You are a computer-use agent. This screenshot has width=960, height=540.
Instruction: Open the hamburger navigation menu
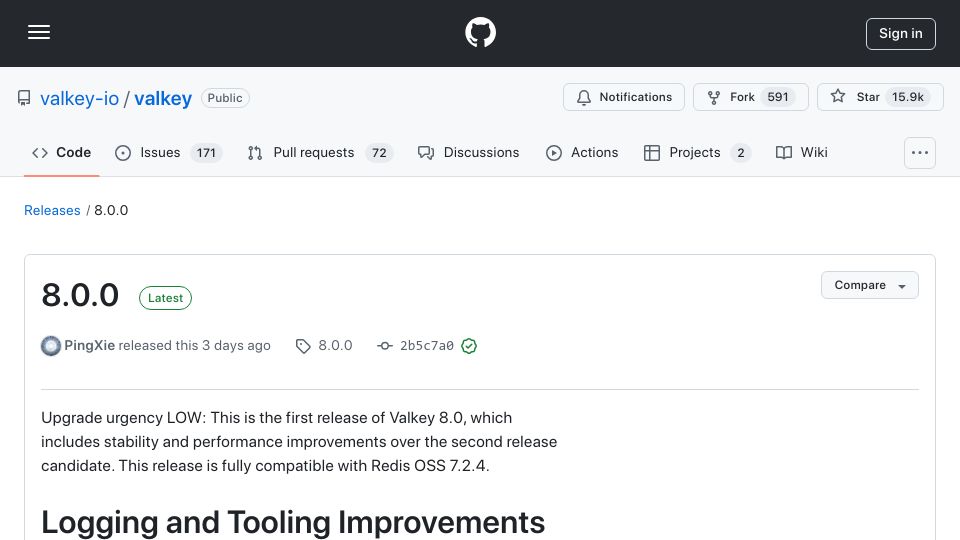pyautogui.click(x=39, y=32)
